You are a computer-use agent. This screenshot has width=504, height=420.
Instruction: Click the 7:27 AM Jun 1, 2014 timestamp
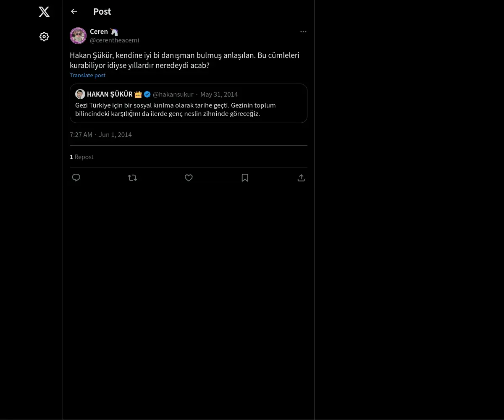click(x=101, y=134)
